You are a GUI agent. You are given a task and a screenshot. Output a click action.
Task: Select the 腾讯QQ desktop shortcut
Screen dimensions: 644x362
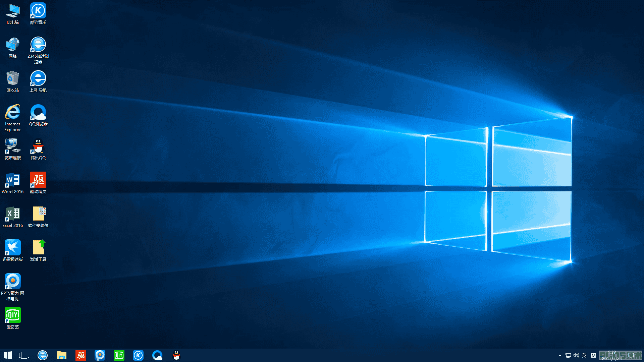pyautogui.click(x=38, y=149)
